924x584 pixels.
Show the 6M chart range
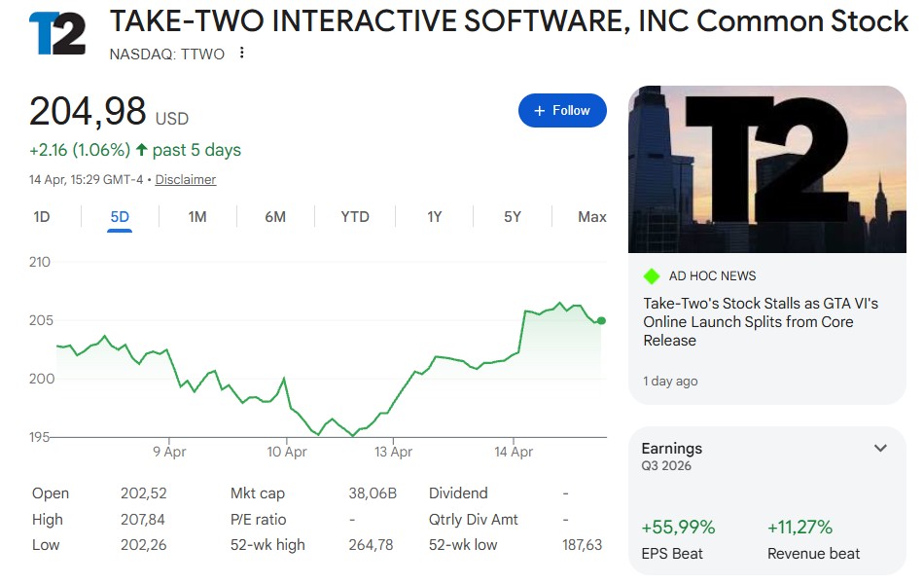(x=275, y=217)
